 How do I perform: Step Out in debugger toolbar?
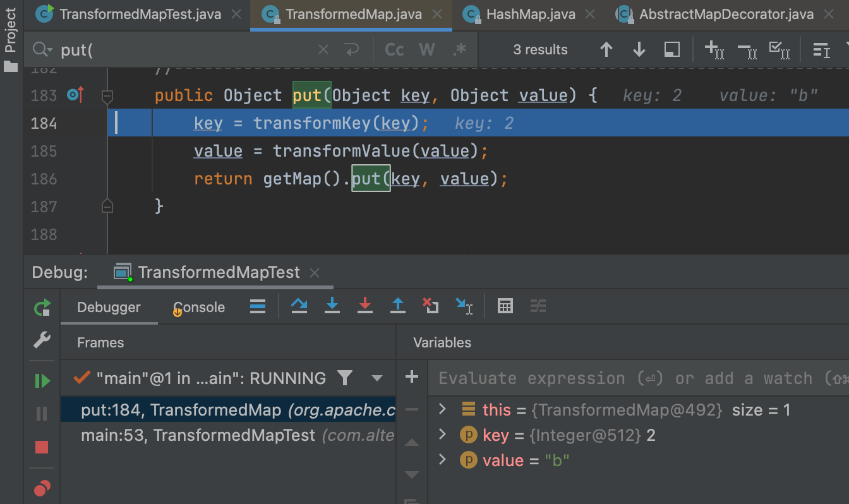[x=397, y=306]
